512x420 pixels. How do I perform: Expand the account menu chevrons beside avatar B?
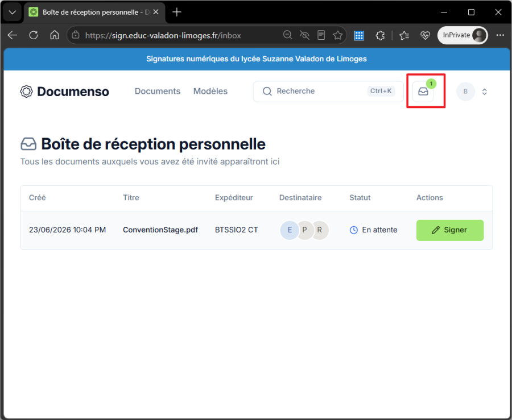(x=485, y=92)
